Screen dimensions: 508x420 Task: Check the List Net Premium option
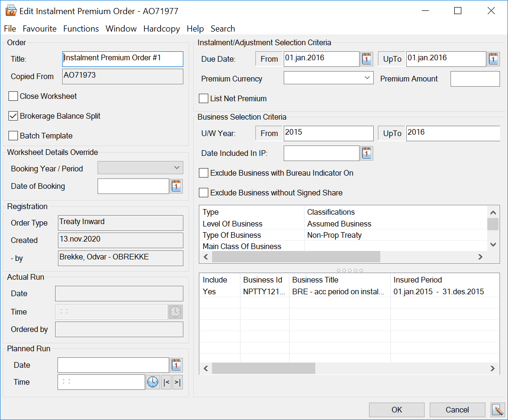204,98
